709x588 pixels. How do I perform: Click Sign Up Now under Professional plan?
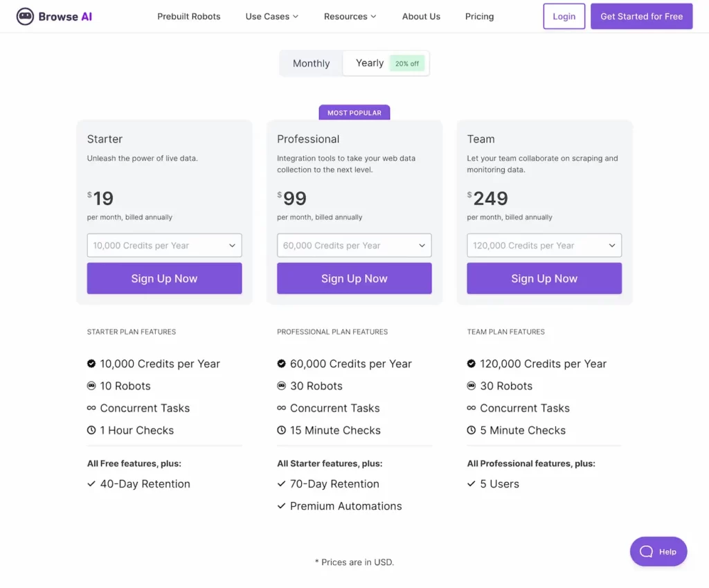[354, 278]
